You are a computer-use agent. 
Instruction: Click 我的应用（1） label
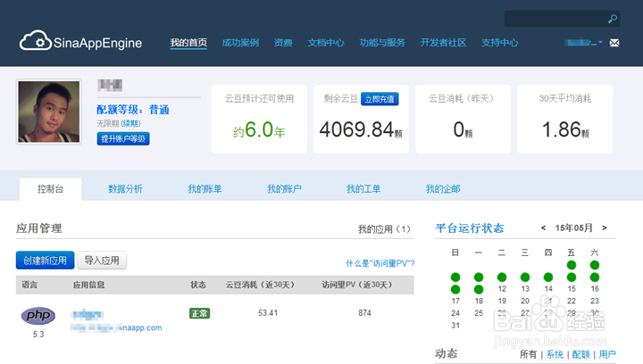[384, 229]
